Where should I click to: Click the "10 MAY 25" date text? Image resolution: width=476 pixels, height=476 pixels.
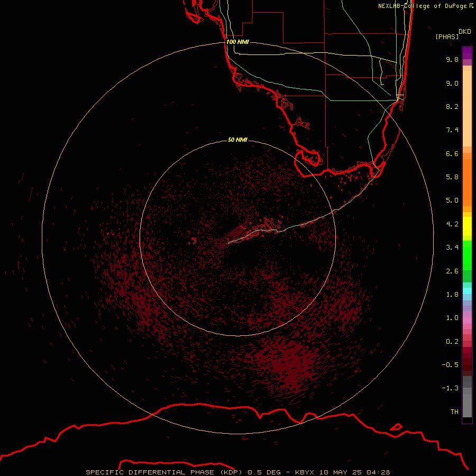click(x=340, y=472)
